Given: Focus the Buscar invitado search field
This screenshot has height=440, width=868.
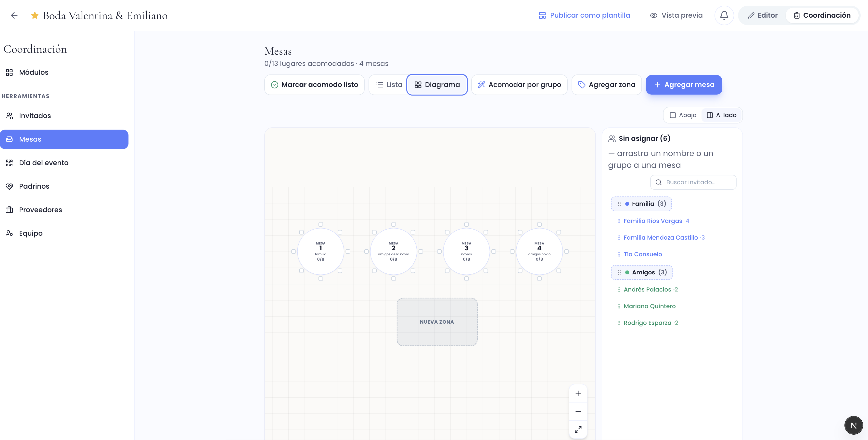Looking at the screenshot, I should click(693, 182).
